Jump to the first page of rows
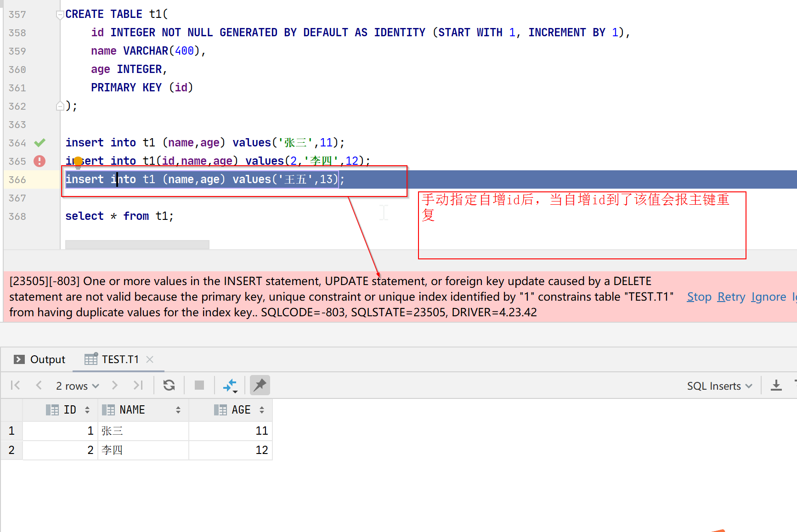The width and height of the screenshot is (797, 532). [15, 385]
